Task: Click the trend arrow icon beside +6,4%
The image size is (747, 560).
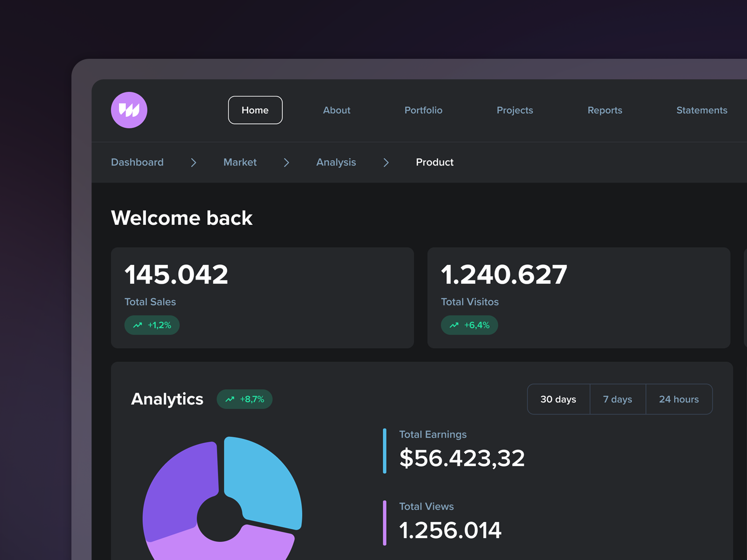Action: [x=454, y=325]
